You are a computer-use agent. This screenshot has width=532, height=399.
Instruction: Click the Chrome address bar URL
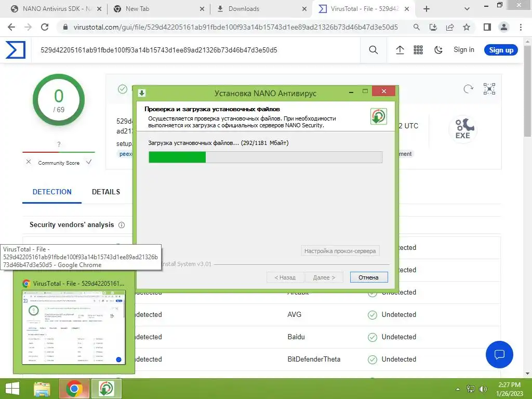coord(235,27)
